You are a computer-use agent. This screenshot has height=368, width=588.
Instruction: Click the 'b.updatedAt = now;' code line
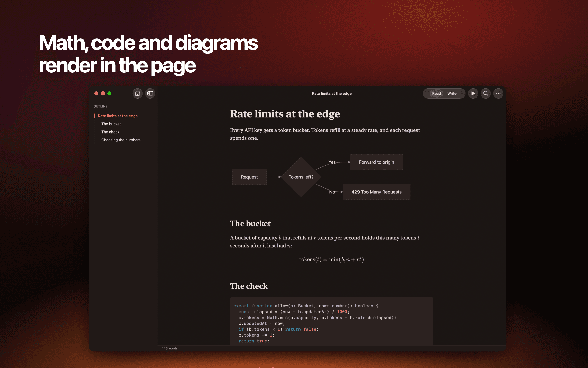[x=262, y=323]
